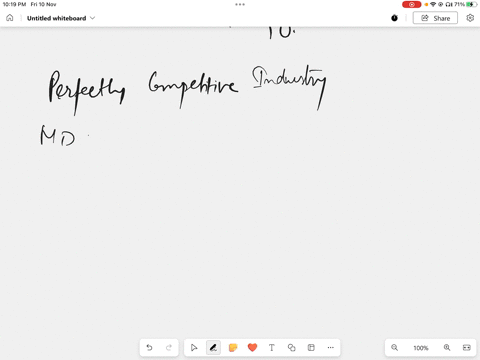Fit the whiteboard to screen
The image size is (480, 360).
click(x=467, y=348)
